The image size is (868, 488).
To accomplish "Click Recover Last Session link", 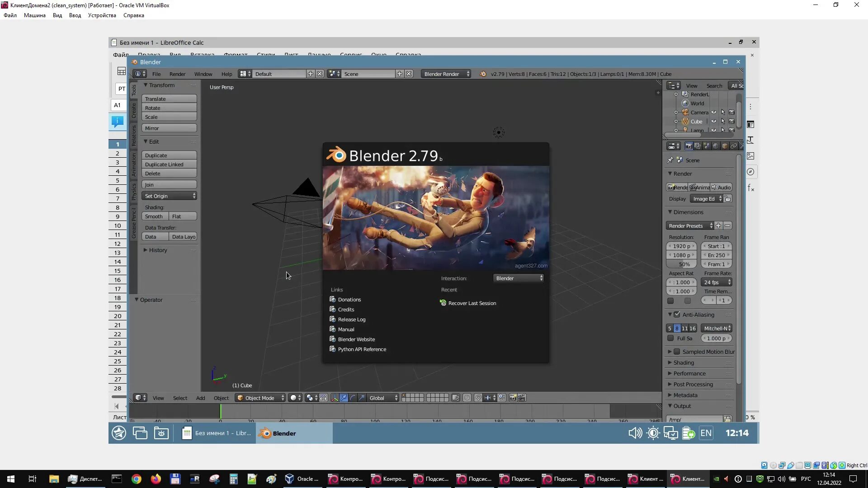I will coord(468,303).
